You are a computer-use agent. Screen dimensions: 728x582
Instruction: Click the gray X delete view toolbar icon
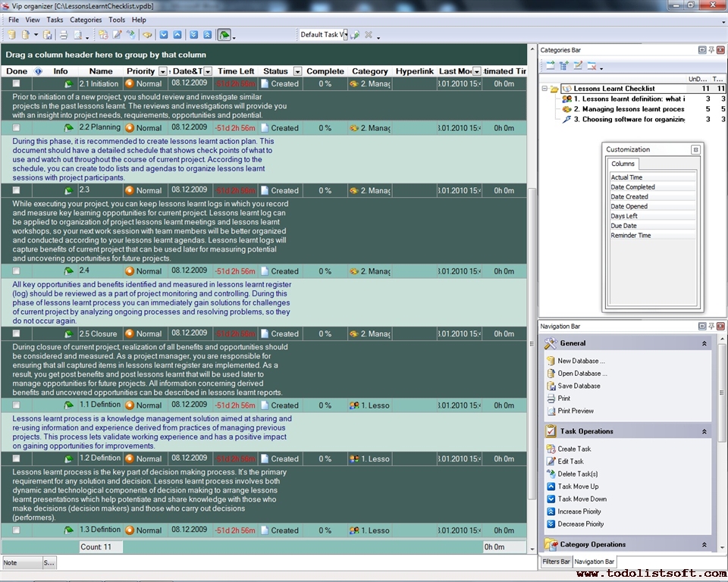[x=369, y=35]
